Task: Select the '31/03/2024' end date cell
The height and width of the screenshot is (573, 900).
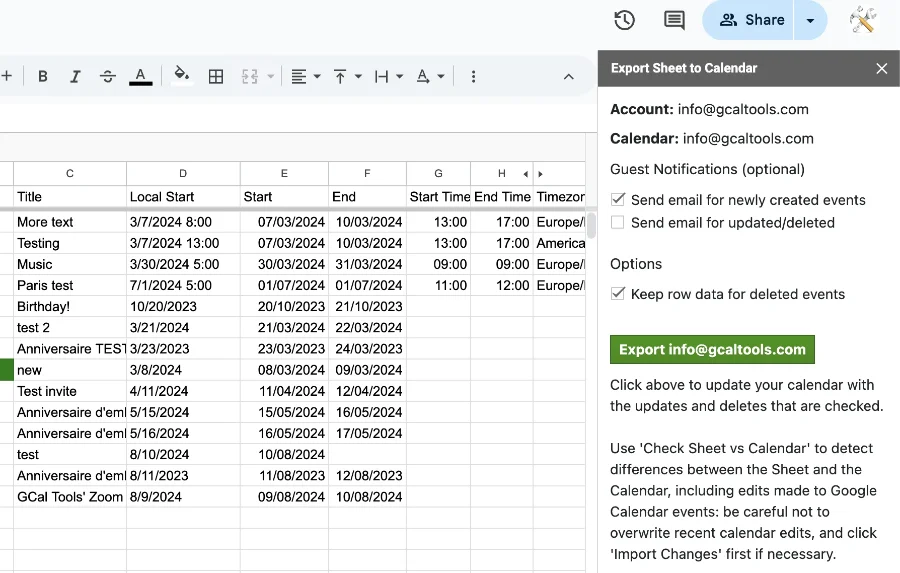Action: pos(367,264)
